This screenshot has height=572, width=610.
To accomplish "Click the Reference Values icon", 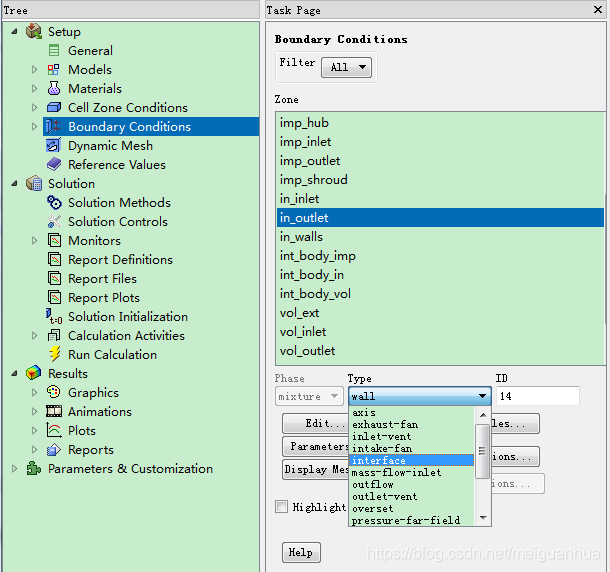I will pos(54,164).
